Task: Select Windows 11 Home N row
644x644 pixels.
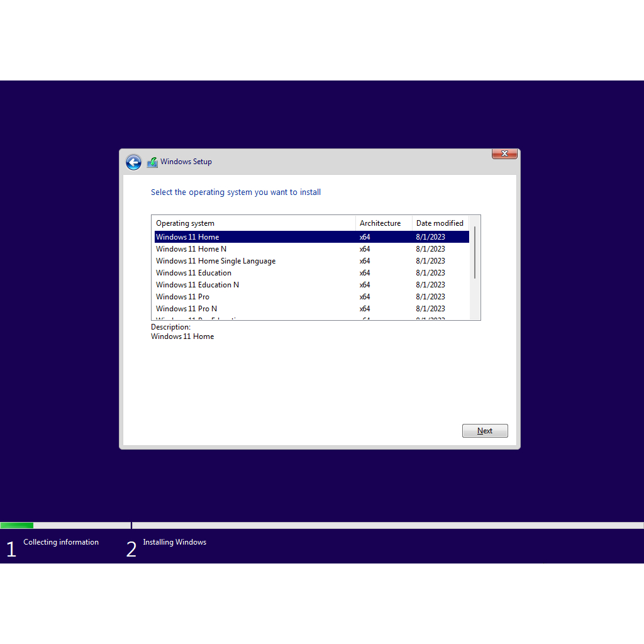Action: [191, 249]
